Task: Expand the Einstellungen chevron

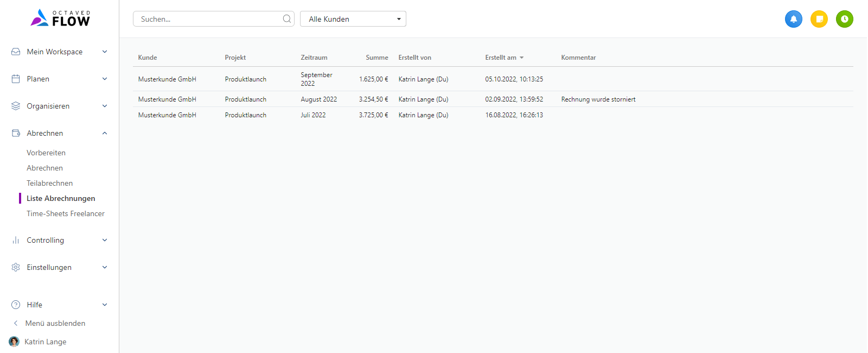Action: (x=105, y=267)
